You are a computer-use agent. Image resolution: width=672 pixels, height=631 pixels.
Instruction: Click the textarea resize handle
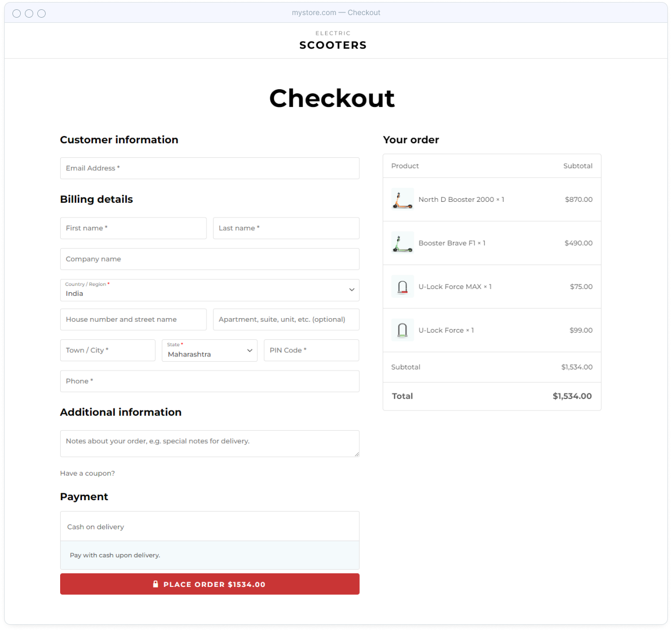point(356,454)
